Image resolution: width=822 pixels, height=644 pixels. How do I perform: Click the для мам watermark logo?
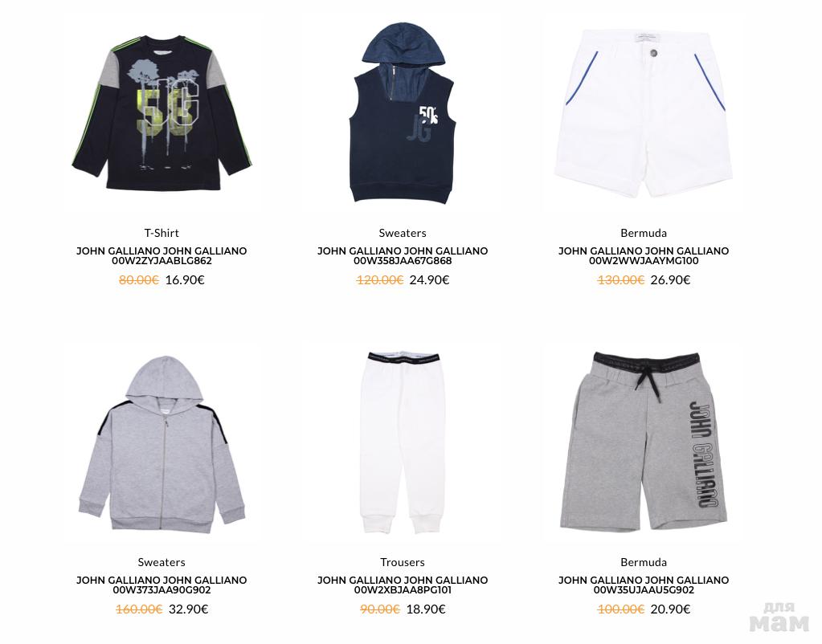[x=779, y=618]
